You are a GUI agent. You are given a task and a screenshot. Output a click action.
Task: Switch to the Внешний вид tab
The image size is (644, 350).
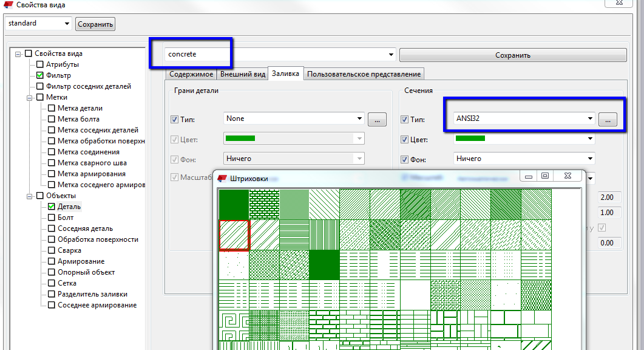[x=242, y=74]
